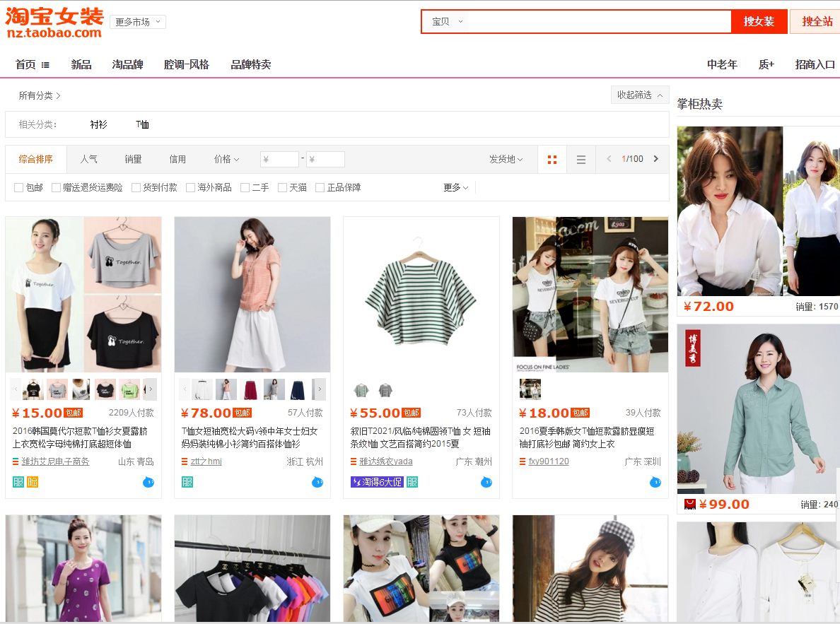
Task: Open 价格 sort dropdown
Action: click(x=226, y=159)
